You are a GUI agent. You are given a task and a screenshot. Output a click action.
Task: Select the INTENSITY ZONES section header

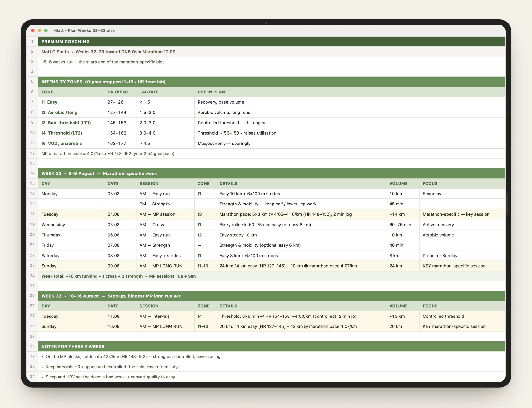point(272,82)
